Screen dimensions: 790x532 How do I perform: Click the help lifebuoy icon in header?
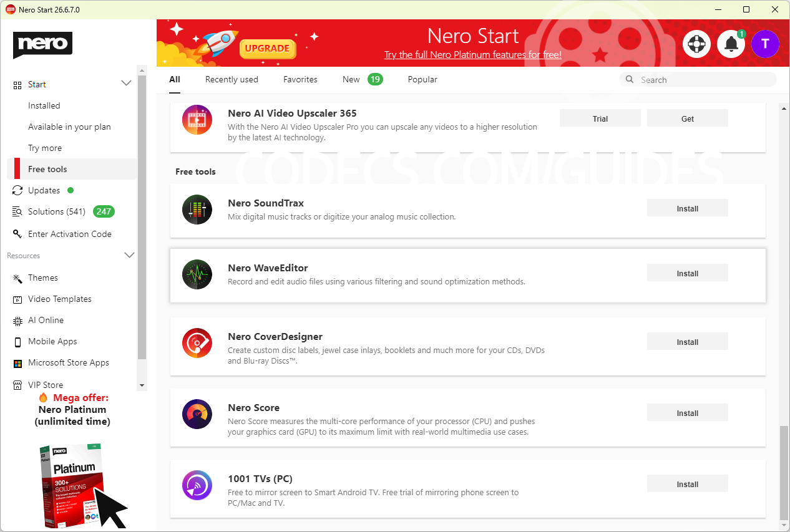(697, 44)
